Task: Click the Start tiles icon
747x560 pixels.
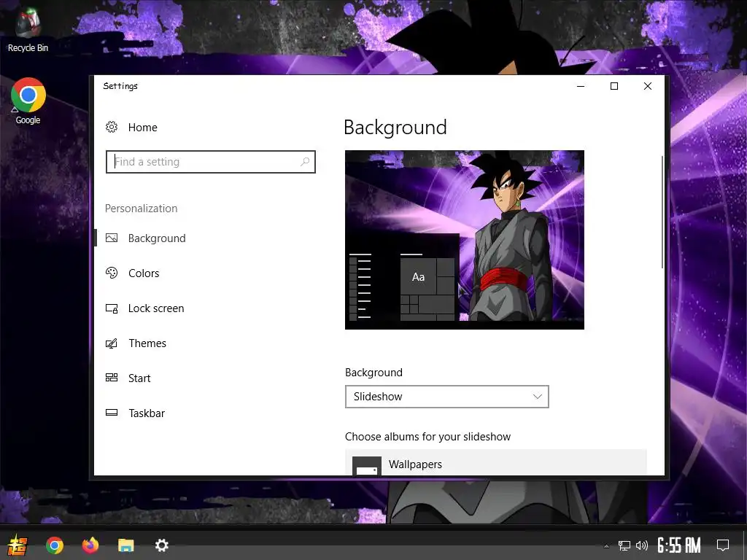Action: click(x=112, y=378)
